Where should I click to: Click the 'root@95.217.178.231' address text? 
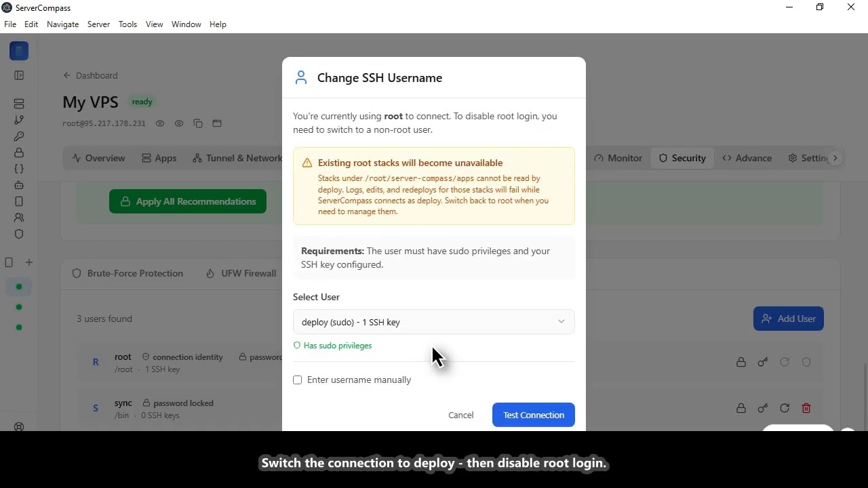[x=104, y=123]
